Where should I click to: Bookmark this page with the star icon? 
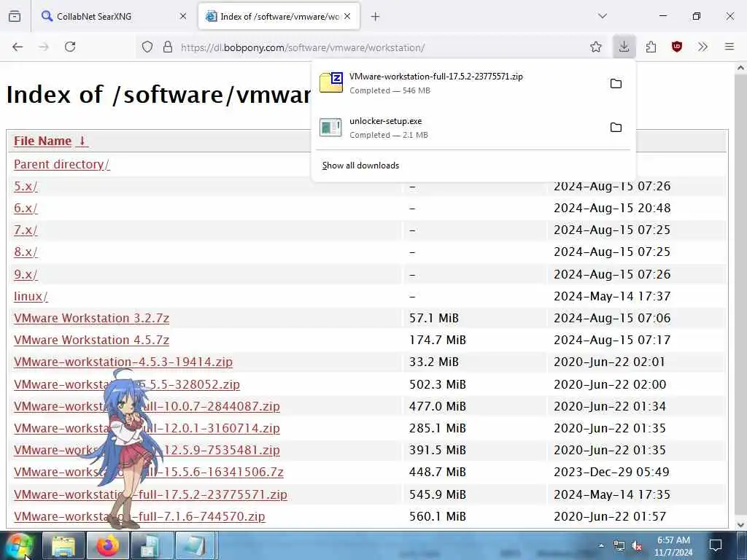[595, 47]
